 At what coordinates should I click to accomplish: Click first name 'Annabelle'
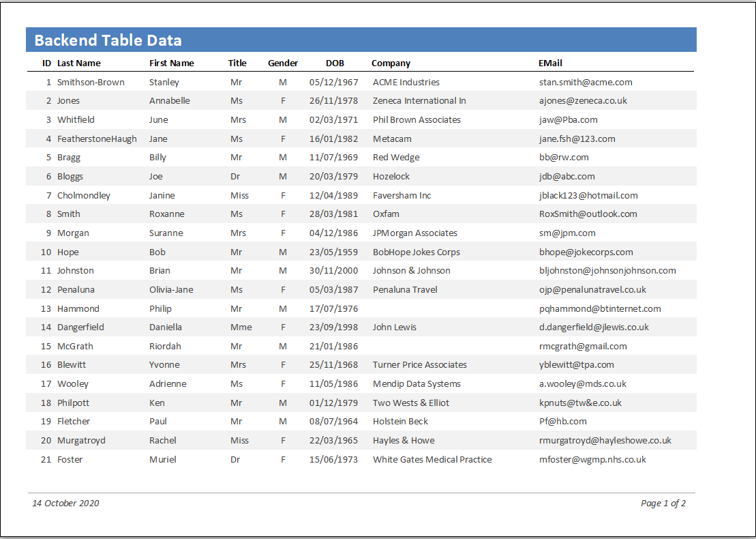point(170,101)
